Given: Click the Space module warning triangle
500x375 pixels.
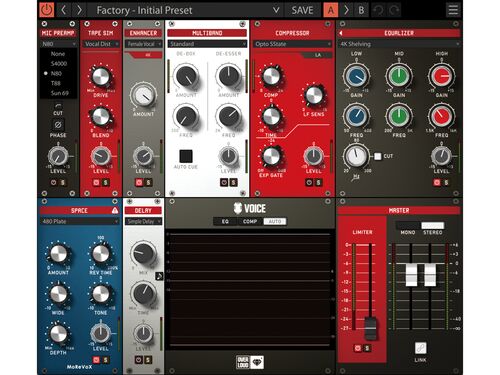Looking at the screenshot, I should pyautogui.click(x=115, y=210).
